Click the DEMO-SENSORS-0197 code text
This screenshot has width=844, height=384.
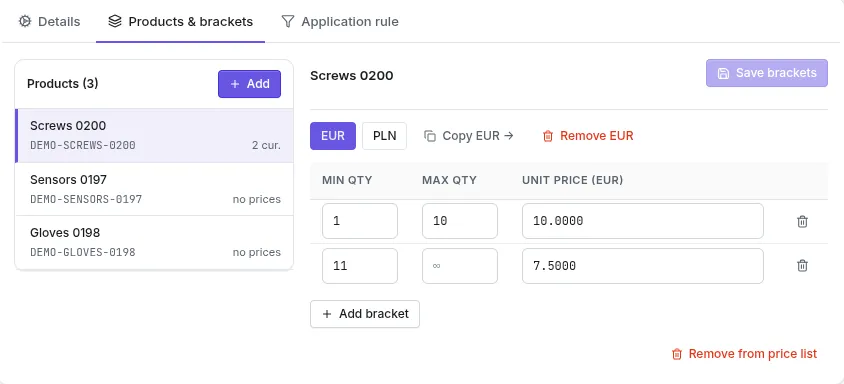click(86, 199)
